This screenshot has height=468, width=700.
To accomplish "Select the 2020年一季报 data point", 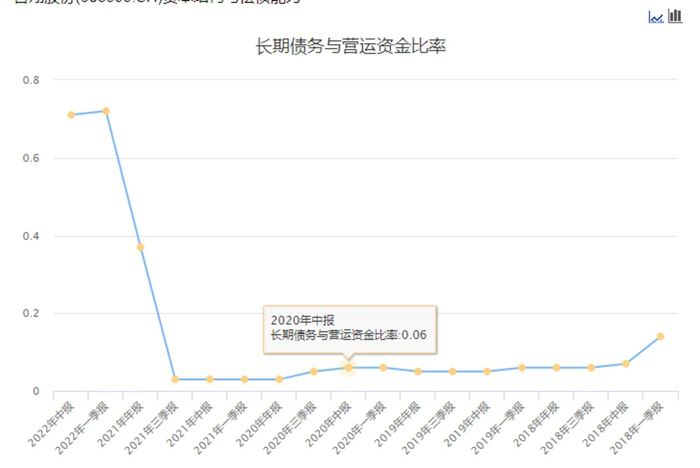I will point(383,368).
